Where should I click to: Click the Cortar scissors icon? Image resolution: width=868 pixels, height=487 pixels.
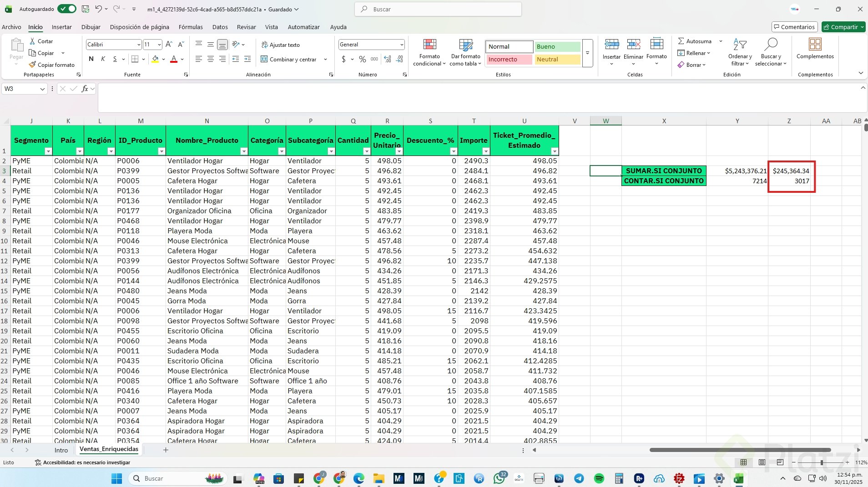point(32,41)
